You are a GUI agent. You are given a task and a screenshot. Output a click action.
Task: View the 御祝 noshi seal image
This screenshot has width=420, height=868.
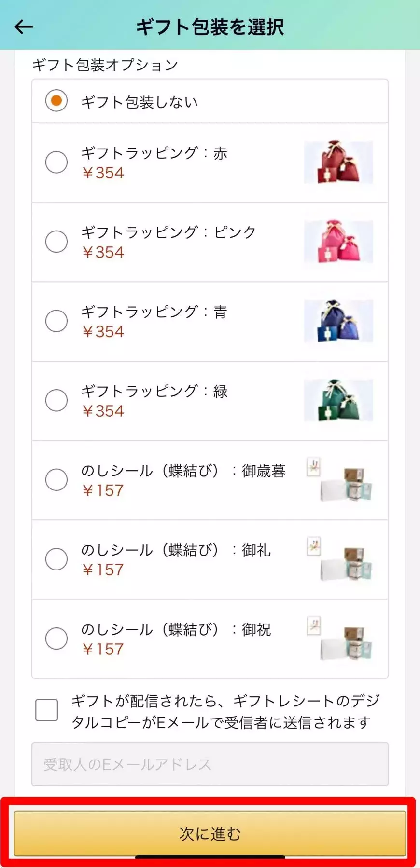coord(339,638)
